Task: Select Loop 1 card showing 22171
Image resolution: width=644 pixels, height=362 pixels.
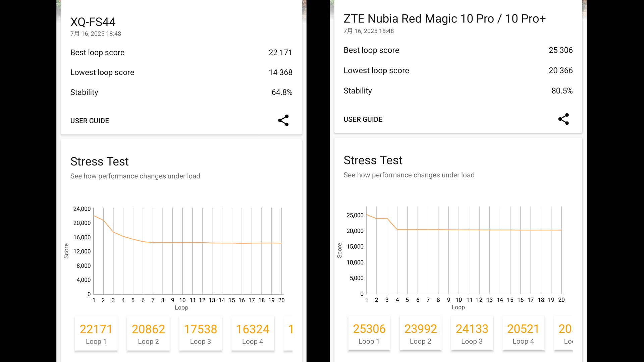Action: coord(96,334)
